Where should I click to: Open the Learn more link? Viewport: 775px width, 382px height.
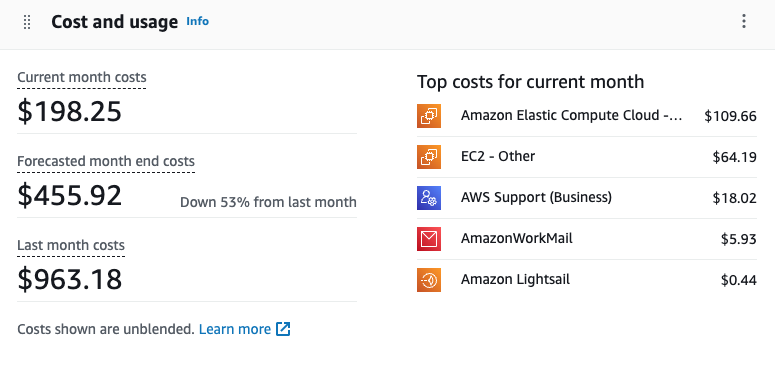(235, 329)
